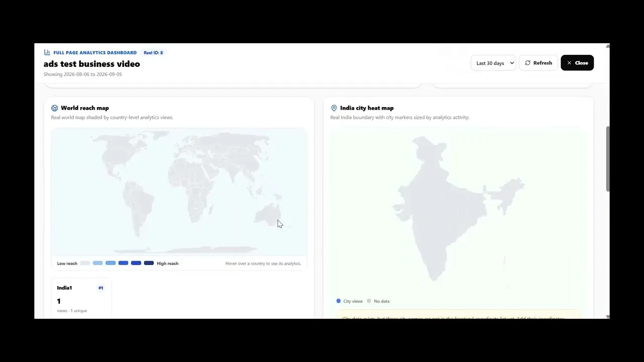This screenshot has height=362, width=644.
Task: Click the scrollbar up arrow
Action: 608,46
